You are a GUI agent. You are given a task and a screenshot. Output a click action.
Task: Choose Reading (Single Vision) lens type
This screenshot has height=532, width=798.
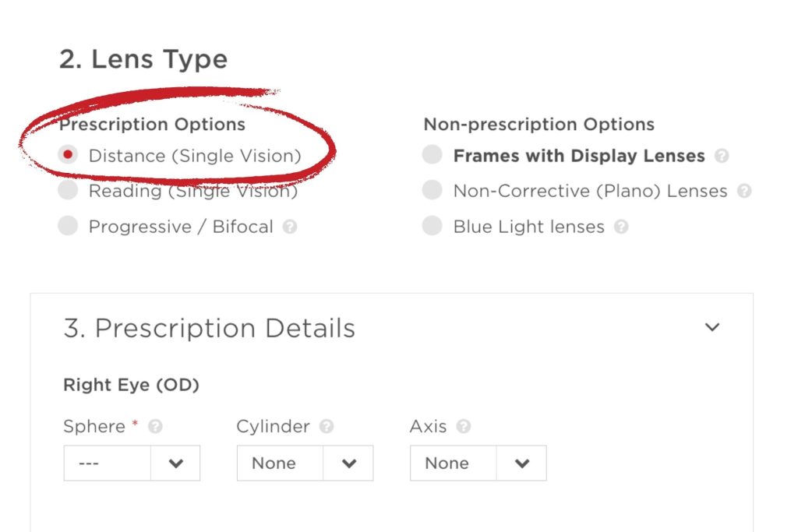pos(69,191)
